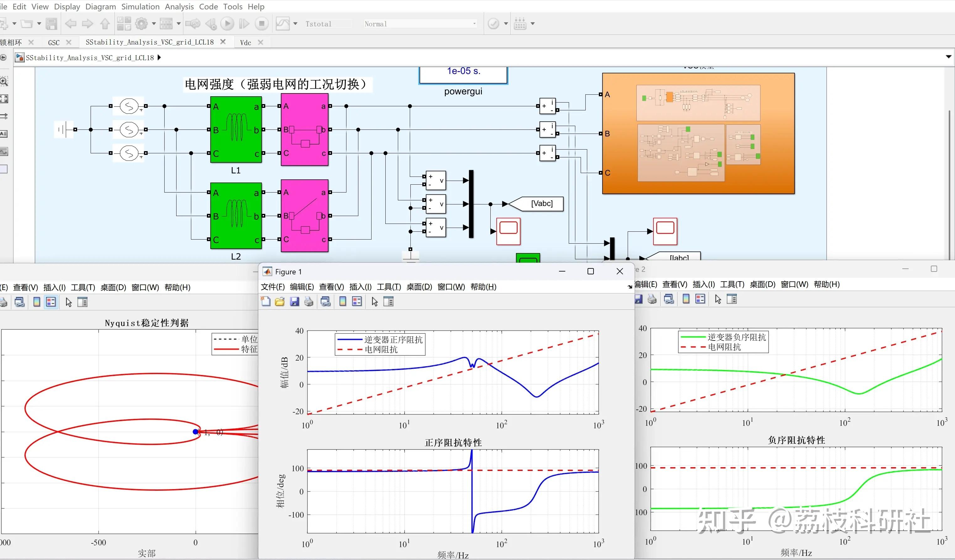955x560 pixels.
Task: Open Model Configuration gear icon
Action: pyautogui.click(x=141, y=24)
